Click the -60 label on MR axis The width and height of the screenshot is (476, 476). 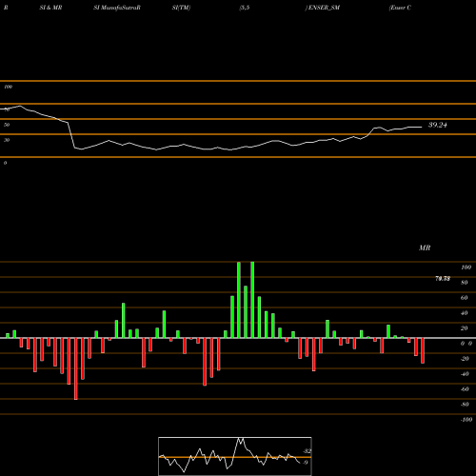pyautogui.click(x=465, y=389)
